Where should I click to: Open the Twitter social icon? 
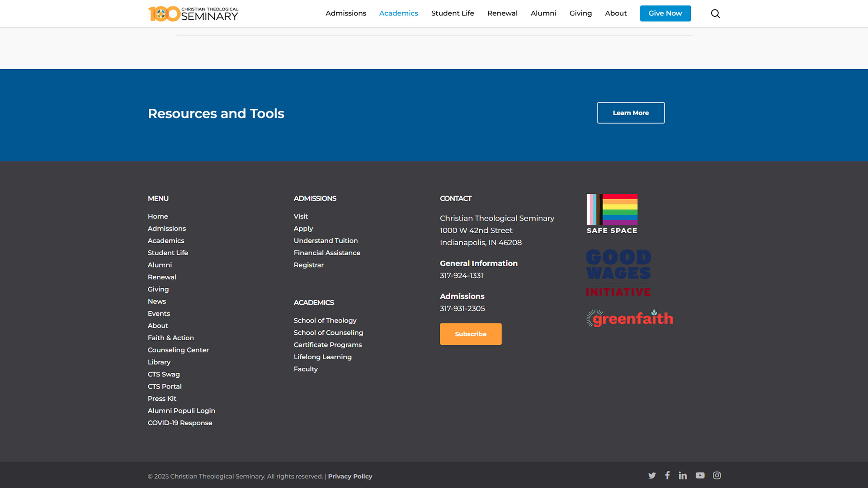pos(652,475)
